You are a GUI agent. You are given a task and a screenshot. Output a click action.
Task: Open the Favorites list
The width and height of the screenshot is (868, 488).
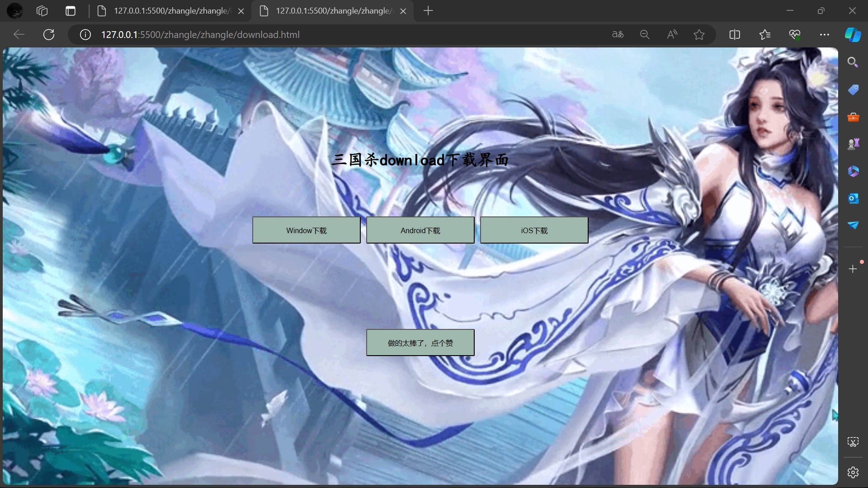coord(765,35)
